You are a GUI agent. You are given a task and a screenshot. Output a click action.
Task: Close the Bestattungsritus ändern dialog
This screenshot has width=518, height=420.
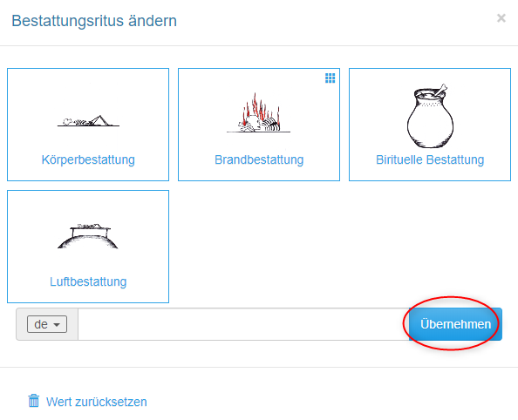501,18
